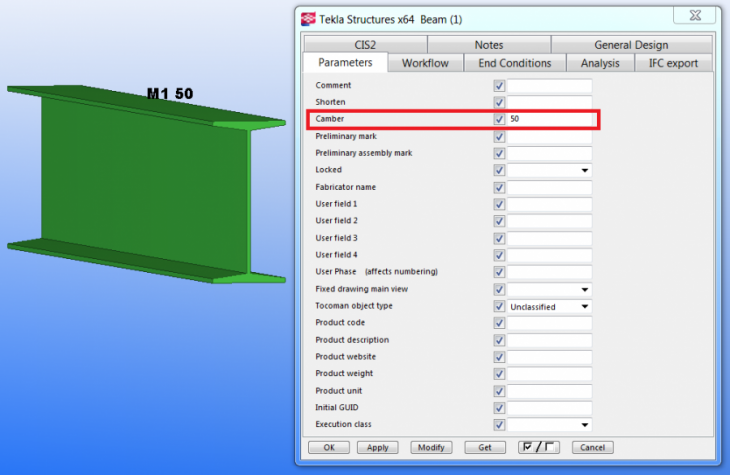The image size is (730, 475).
Task: Disable the Execution class checkbox
Action: [499, 425]
